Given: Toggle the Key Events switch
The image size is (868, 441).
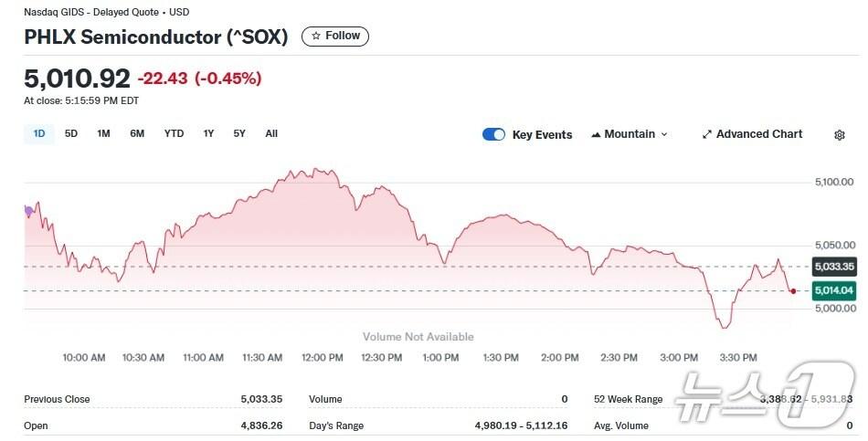Looking at the screenshot, I should [493, 134].
